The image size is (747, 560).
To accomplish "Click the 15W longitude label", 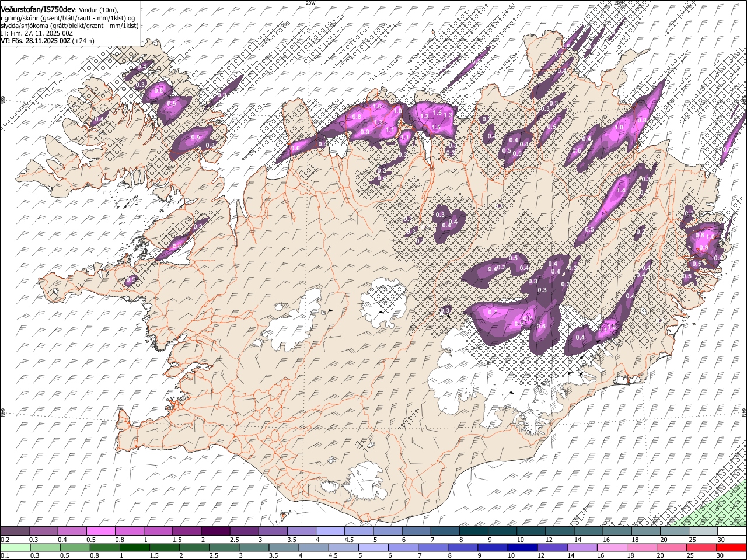I will point(619,3).
